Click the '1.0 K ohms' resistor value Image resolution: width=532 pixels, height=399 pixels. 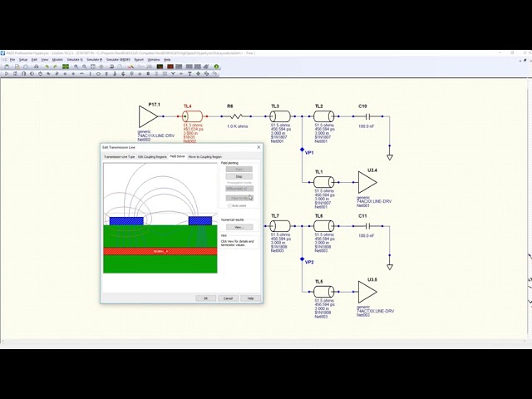coord(237,126)
